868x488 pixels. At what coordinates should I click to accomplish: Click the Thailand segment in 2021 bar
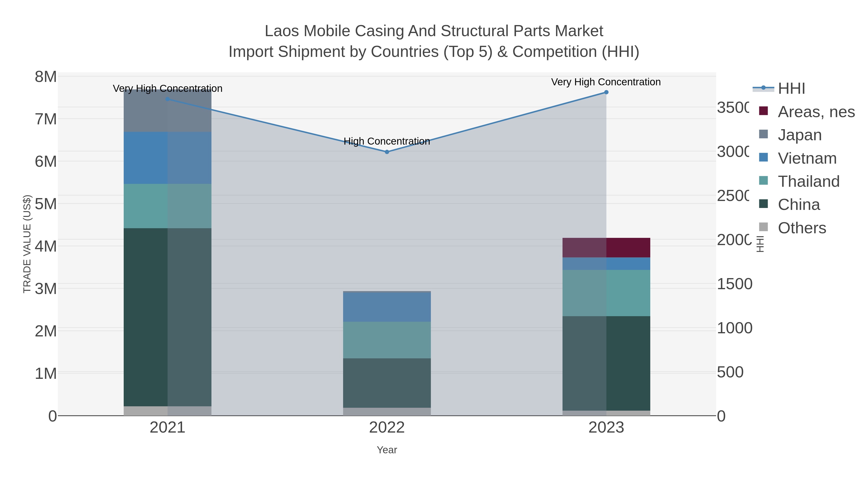pyautogui.click(x=168, y=206)
